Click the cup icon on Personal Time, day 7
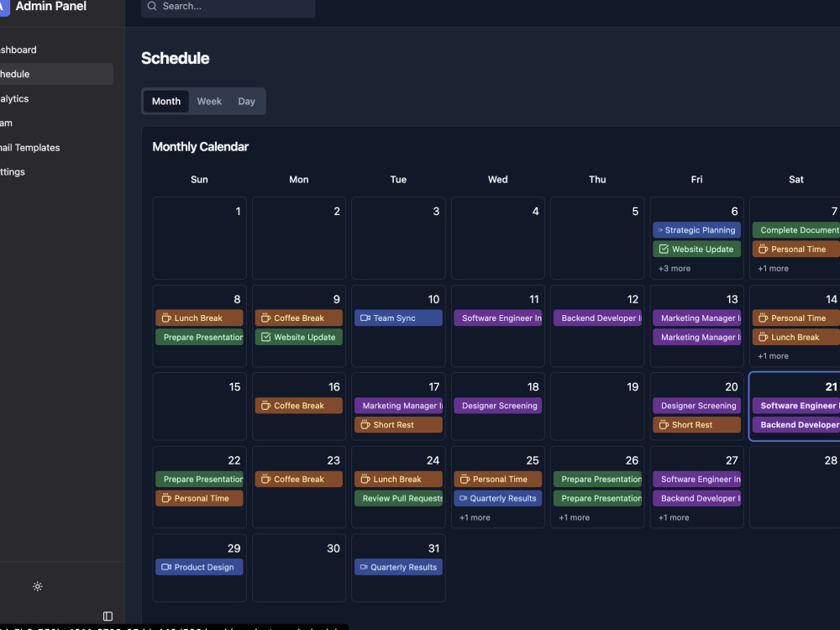 [x=764, y=249]
